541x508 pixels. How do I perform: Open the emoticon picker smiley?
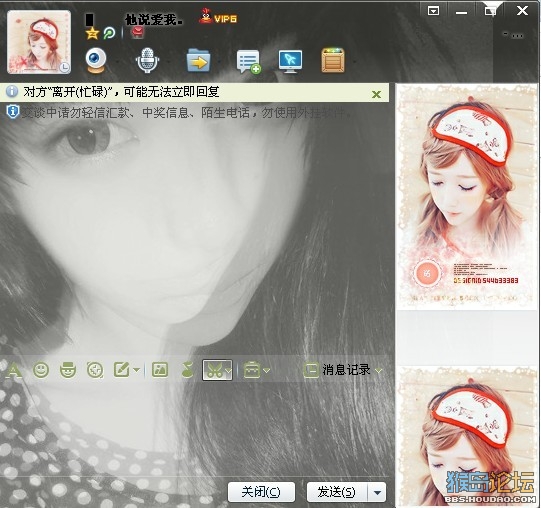41,370
